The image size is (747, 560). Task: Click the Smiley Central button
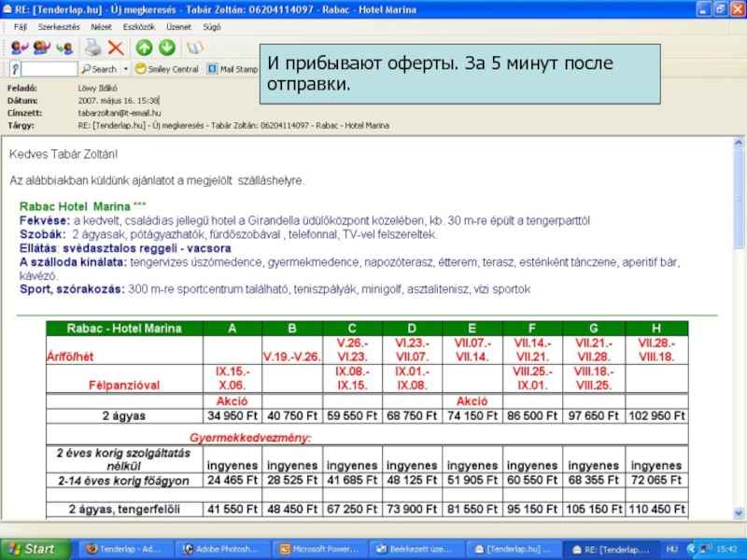(167, 69)
